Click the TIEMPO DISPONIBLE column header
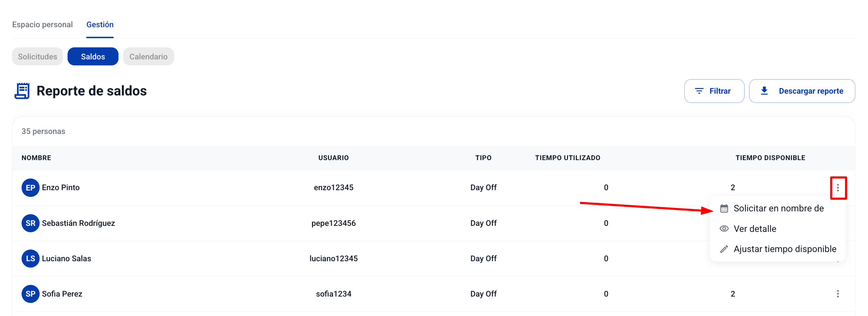The width and height of the screenshot is (868, 316). [770, 158]
